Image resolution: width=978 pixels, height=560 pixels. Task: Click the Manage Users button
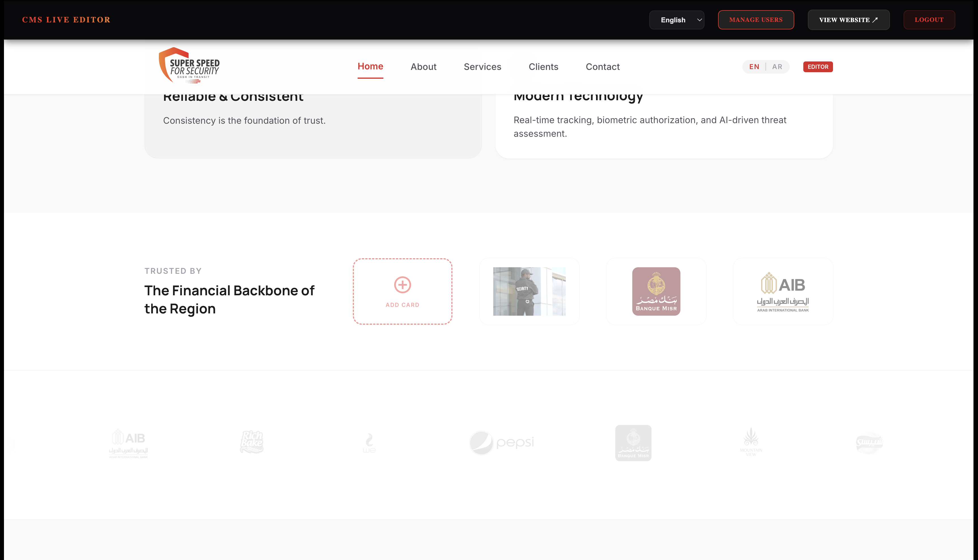[x=756, y=20]
